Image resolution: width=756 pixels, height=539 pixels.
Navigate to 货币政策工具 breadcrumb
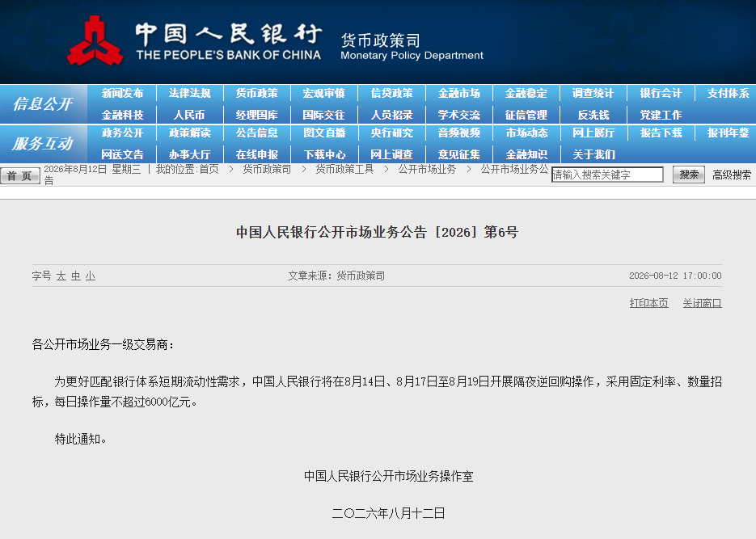point(344,169)
